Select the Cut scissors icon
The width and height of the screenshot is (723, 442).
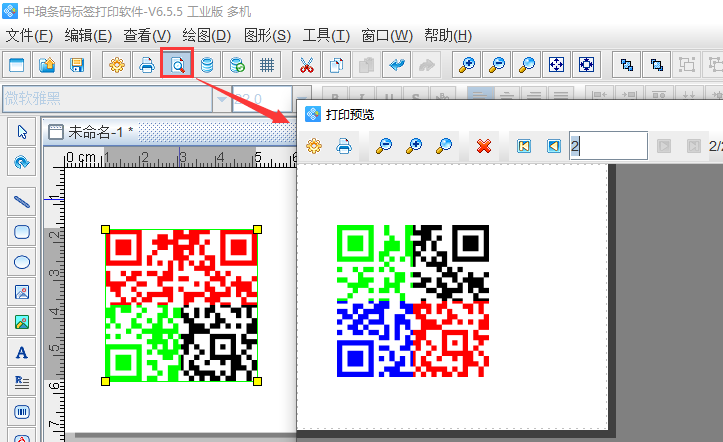tap(307, 65)
